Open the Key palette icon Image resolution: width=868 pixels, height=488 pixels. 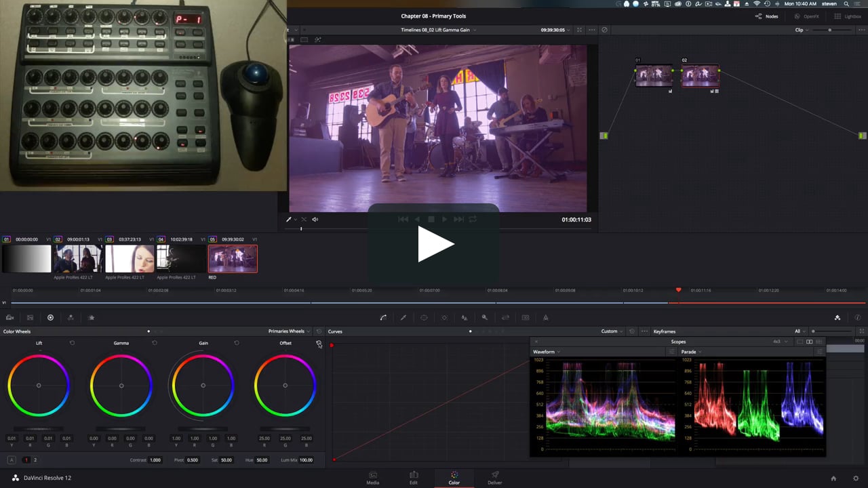[x=485, y=317]
